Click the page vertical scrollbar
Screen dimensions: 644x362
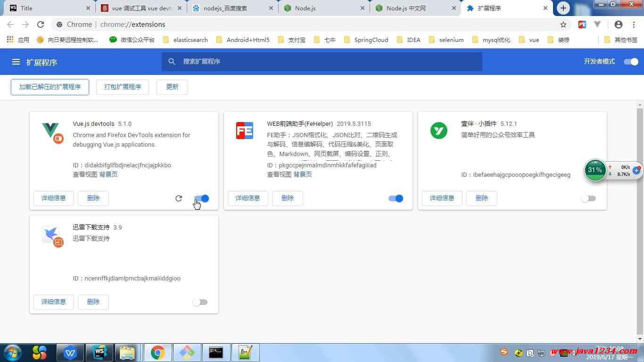point(640,222)
